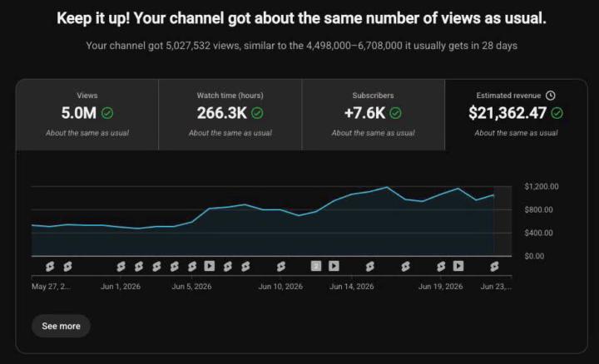This screenshot has height=364, width=599.
Task: Click the "Jun 10, 2026" axis label
Action: tap(281, 287)
